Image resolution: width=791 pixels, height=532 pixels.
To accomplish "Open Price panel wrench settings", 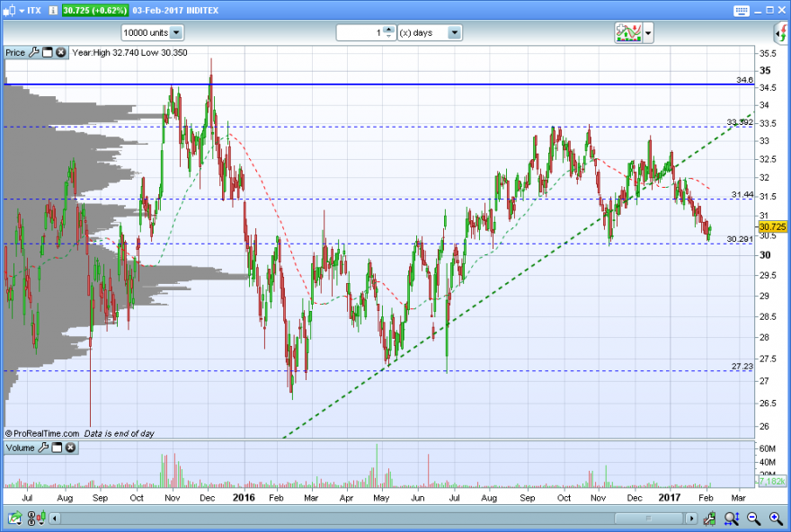I will click(34, 52).
